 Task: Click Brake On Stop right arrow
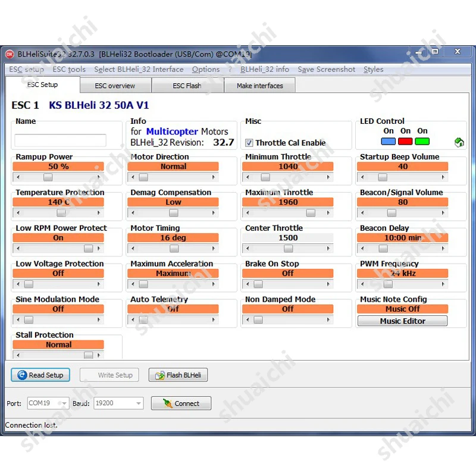tap(328, 284)
